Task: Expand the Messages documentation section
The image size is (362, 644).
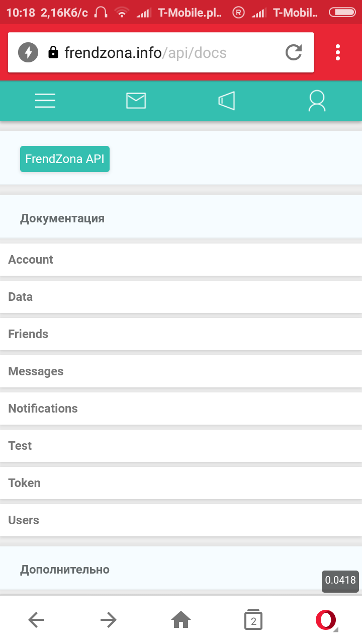Action: [36, 371]
